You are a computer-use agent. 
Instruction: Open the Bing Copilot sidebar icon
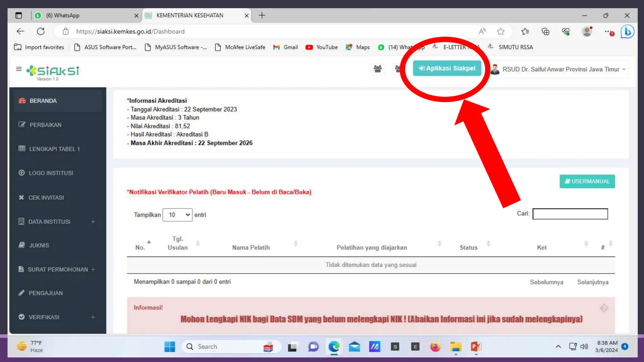[x=627, y=31]
